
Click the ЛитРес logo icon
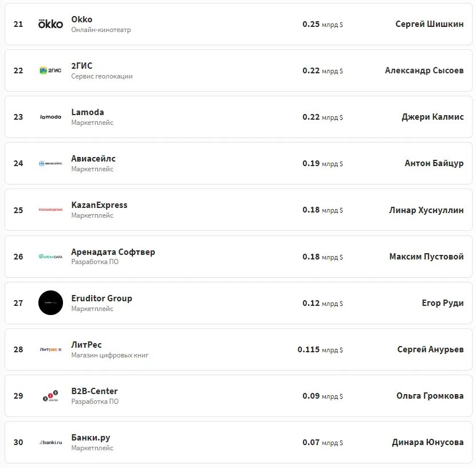pyautogui.click(x=50, y=349)
